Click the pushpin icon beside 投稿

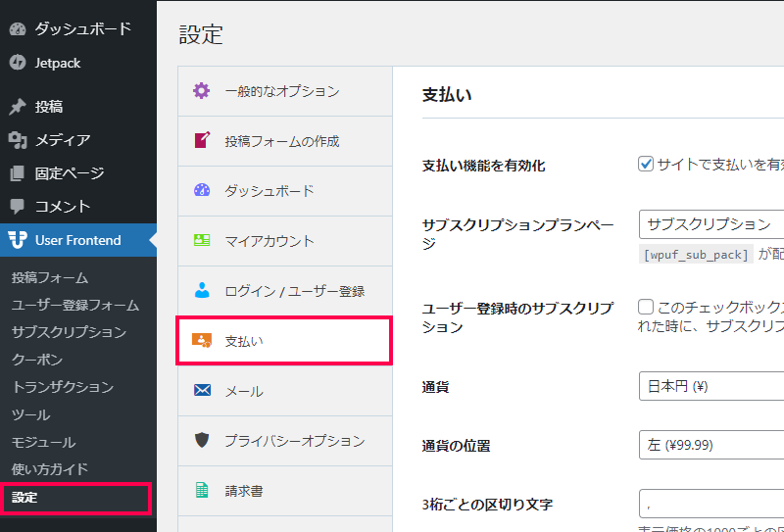click(x=18, y=107)
